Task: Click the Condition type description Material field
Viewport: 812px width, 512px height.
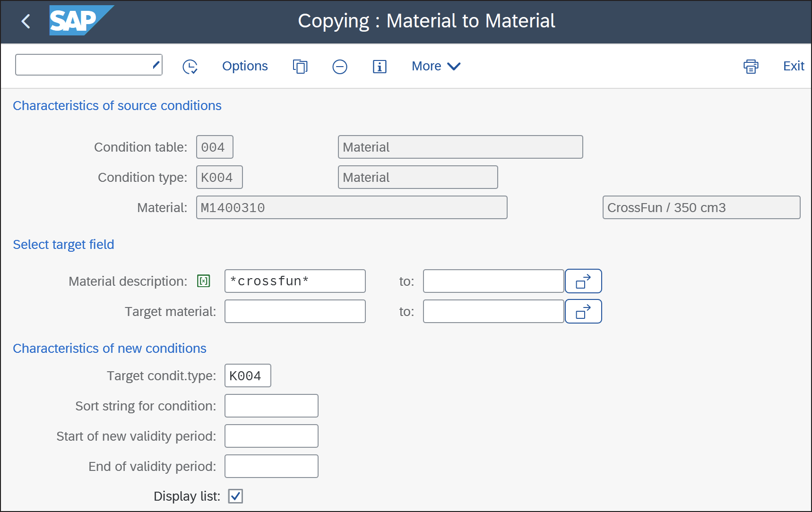Action: point(418,177)
